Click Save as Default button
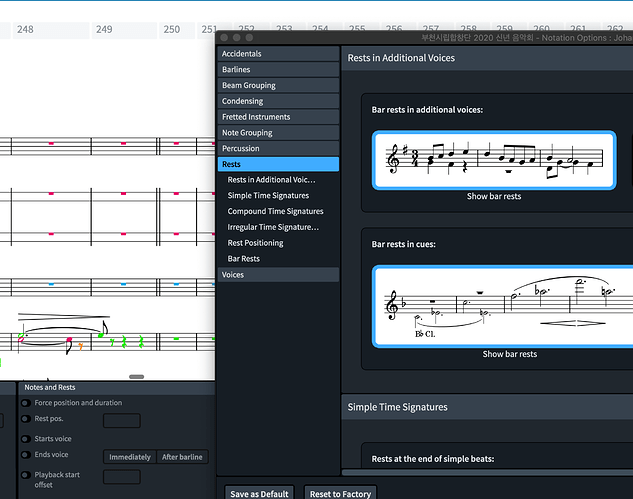The width and height of the screenshot is (633, 499). 259,493
